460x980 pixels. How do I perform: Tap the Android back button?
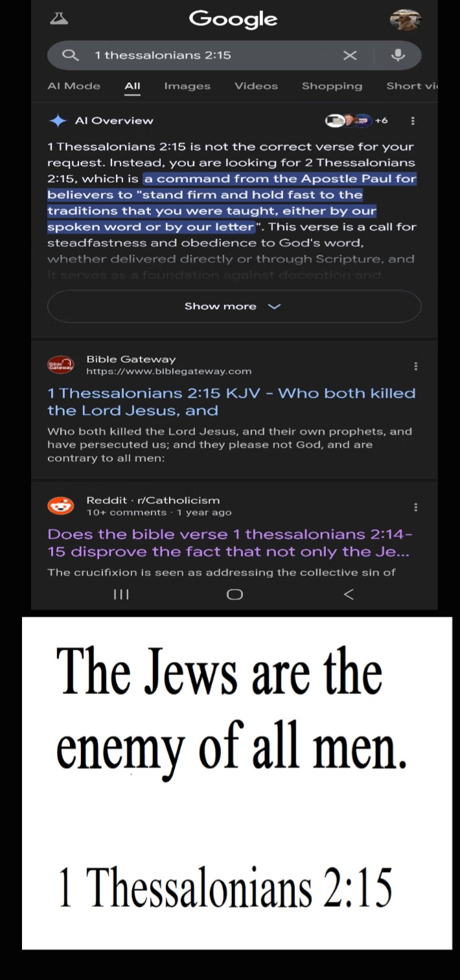[x=349, y=595]
